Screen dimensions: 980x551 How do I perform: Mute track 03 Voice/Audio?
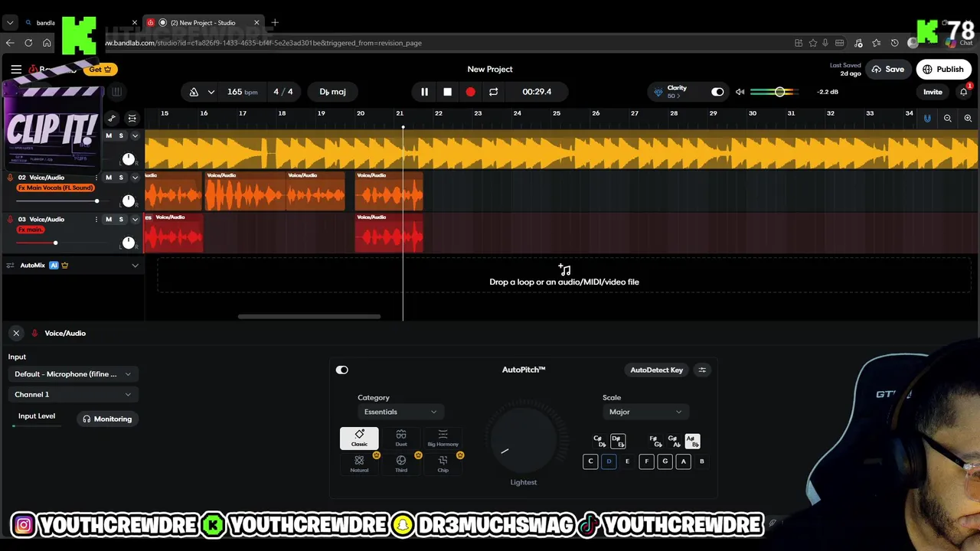[109, 220]
